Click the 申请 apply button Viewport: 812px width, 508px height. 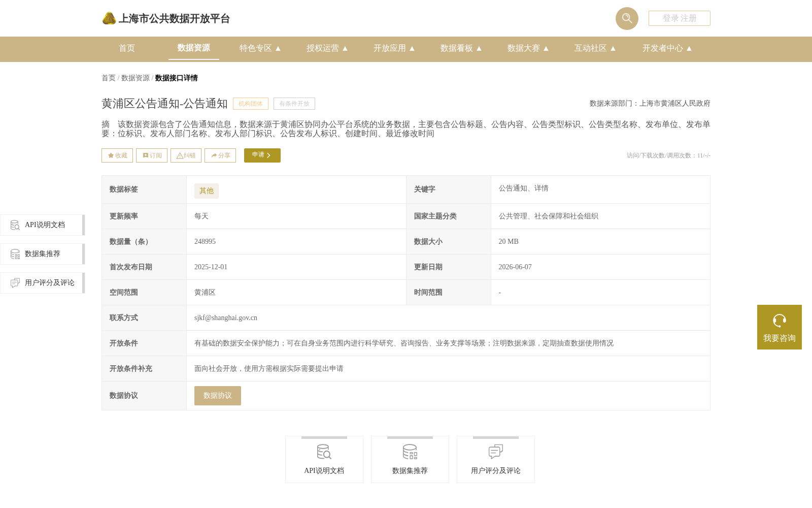[262, 155]
